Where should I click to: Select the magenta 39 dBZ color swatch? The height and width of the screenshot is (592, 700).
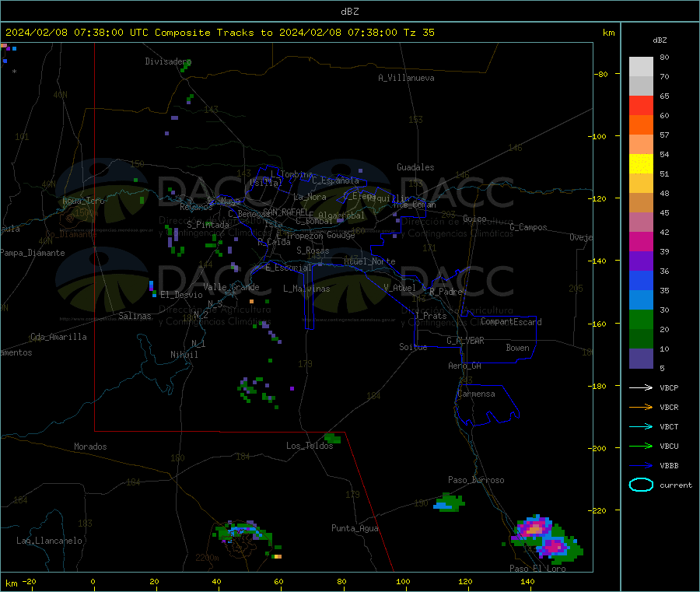point(641,241)
